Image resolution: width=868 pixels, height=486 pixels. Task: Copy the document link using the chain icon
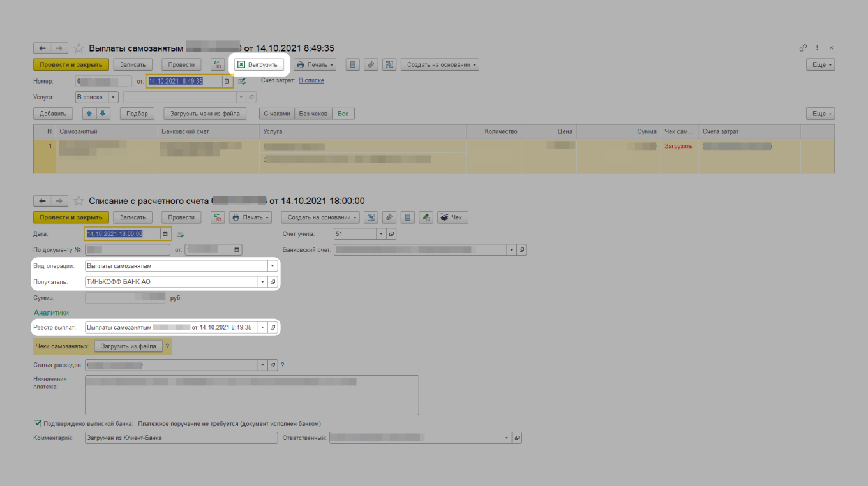pyautogui.click(x=803, y=48)
